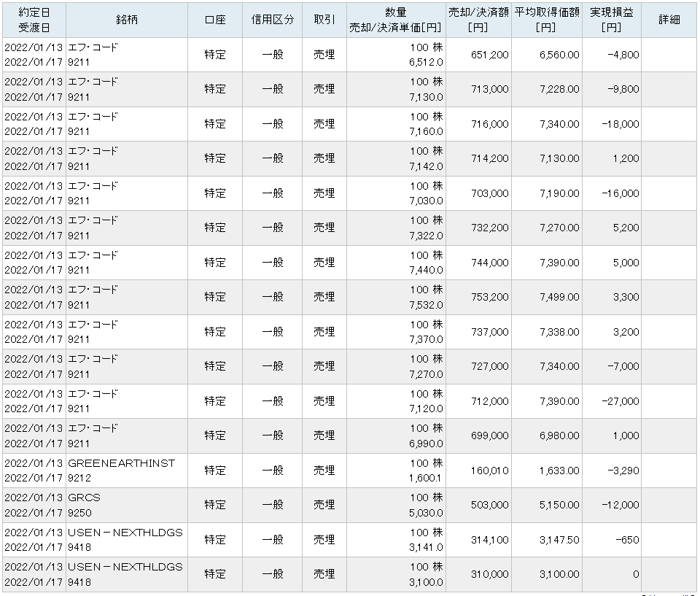Select the GREENEARTHINST stock name
This screenshot has width=700, height=596.
(122, 463)
